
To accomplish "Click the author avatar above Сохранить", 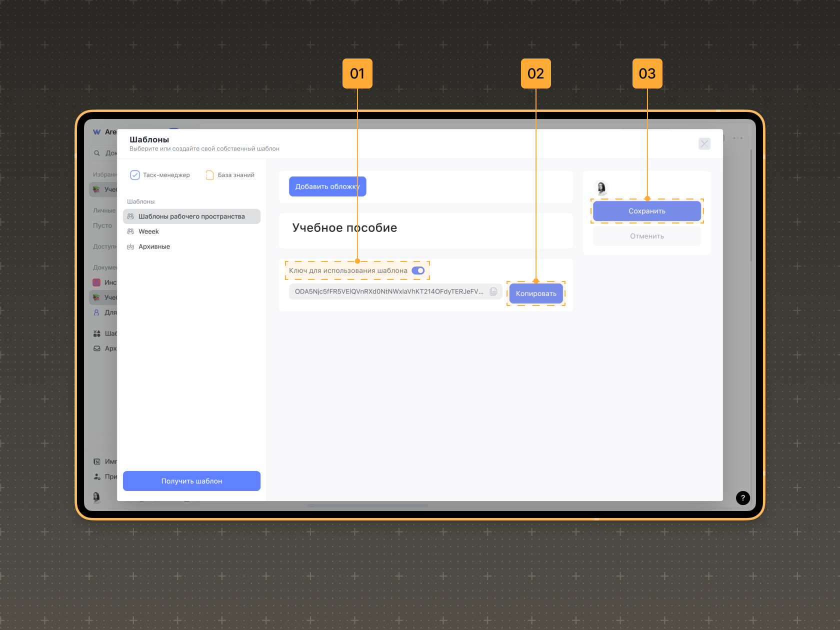I will pos(601,188).
